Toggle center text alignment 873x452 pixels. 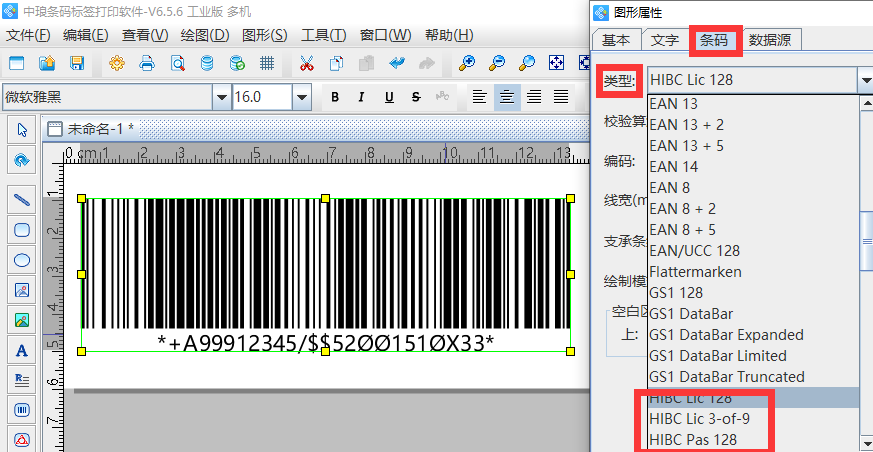coord(507,97)
